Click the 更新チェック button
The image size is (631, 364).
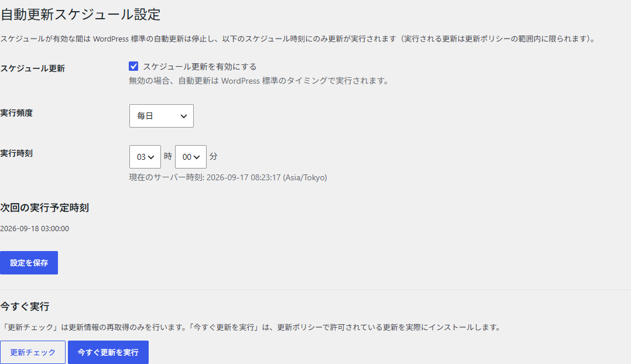pyautogui.click(x=33, y=352)
